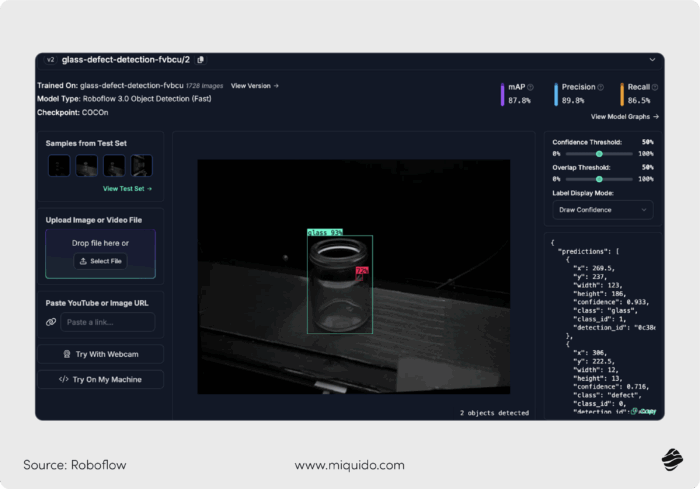Image resolution: width=700 pixels, height=489 pixels.
Task: Select the third test set sample thumbnail
Action: [114, 165]
